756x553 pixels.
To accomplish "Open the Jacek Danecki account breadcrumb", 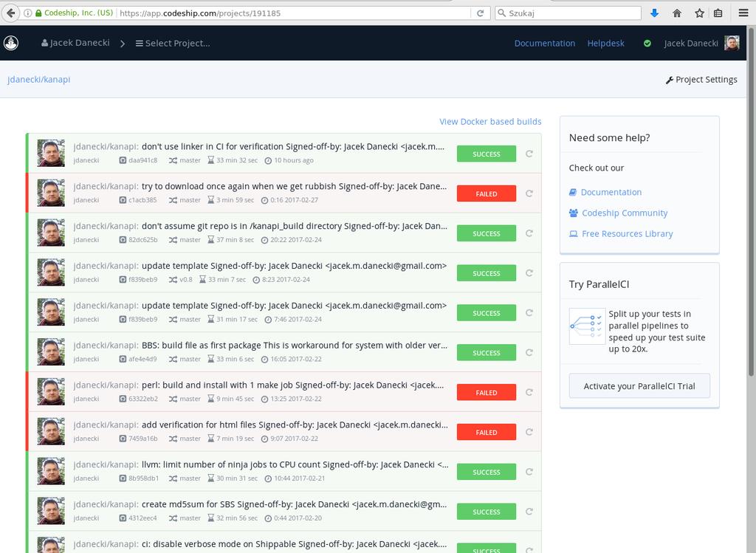I will [76, 43].
